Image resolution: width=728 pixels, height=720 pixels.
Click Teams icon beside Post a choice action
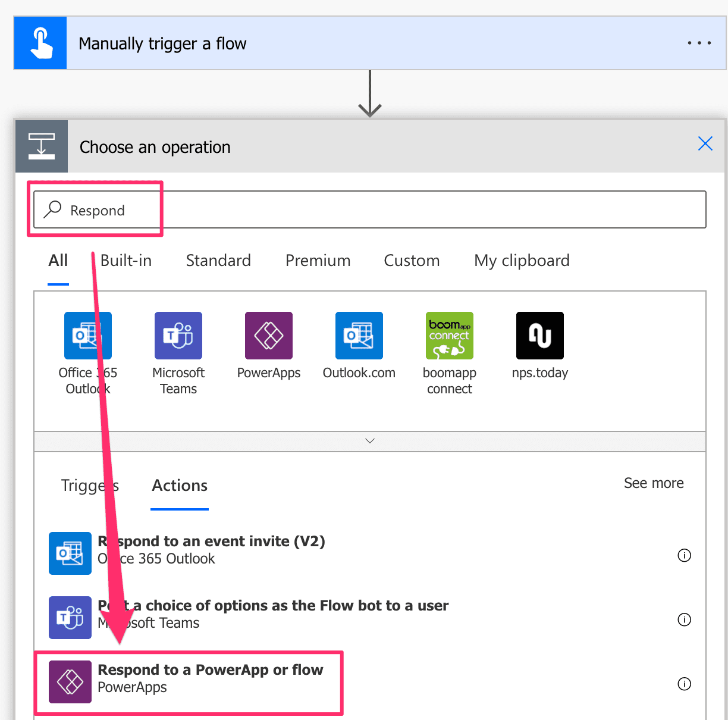pyautogui.click(x=70, y=618)
